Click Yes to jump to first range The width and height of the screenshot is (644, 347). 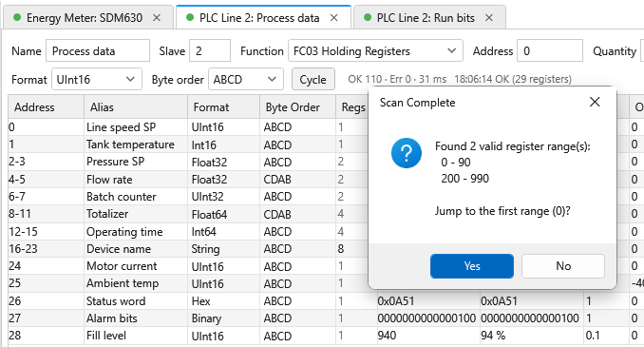(x=472, y=266)
